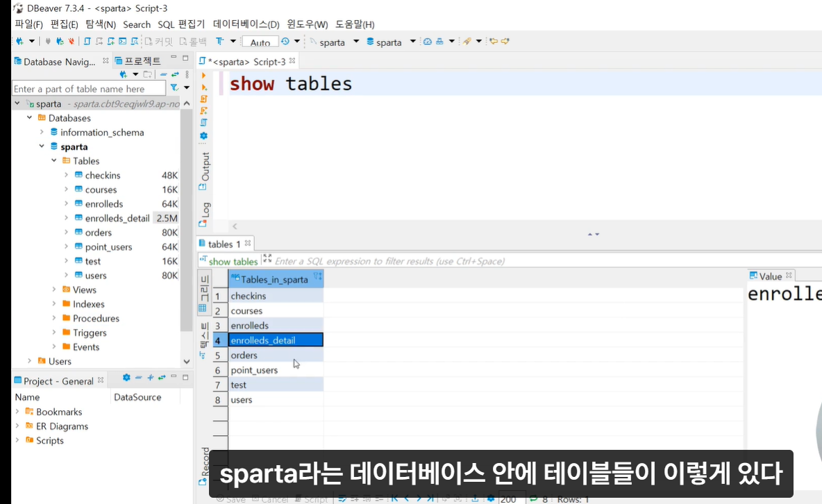Click the table name filter input field
822x504 pixels.
tap(89, 89)
